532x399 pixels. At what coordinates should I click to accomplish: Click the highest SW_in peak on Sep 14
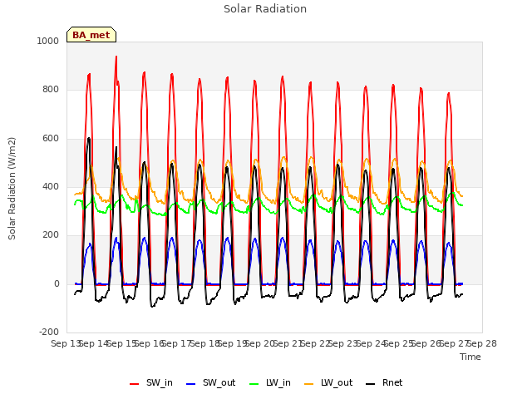pos(116,57)
